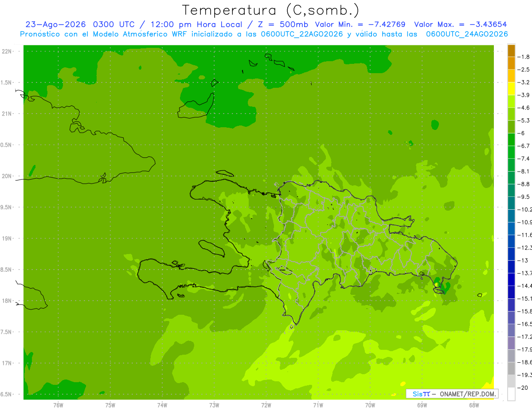Click the "-6.7" colorbar value
This screenshot has height=411, width=532.
point(524,146)
